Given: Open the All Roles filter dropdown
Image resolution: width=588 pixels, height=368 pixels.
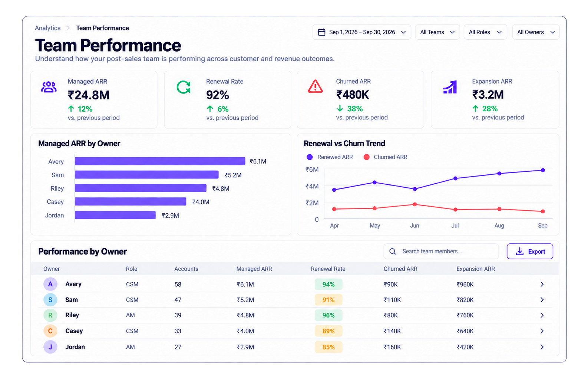Looking at the screenshot, I should [485, 32].
